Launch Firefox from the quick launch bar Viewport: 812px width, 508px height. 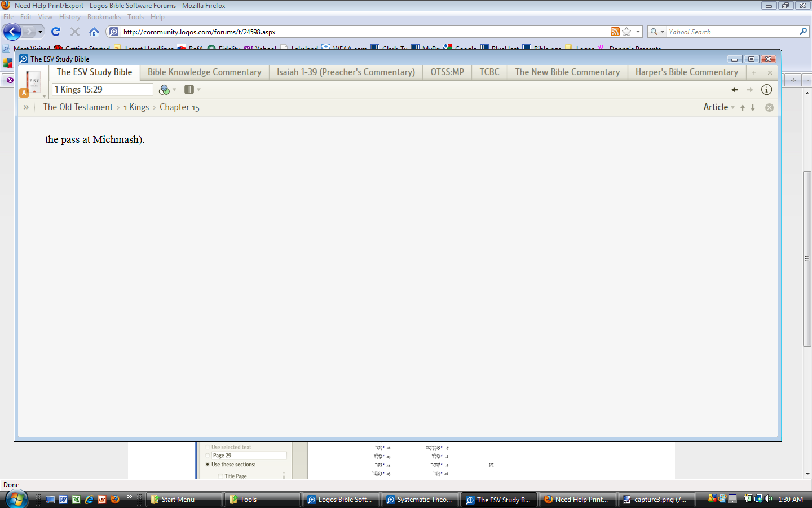115,500
